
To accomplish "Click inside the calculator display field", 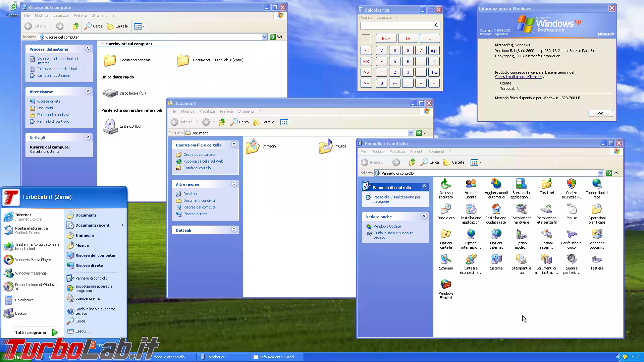I will pyautogui.click(x=400, y=25).
